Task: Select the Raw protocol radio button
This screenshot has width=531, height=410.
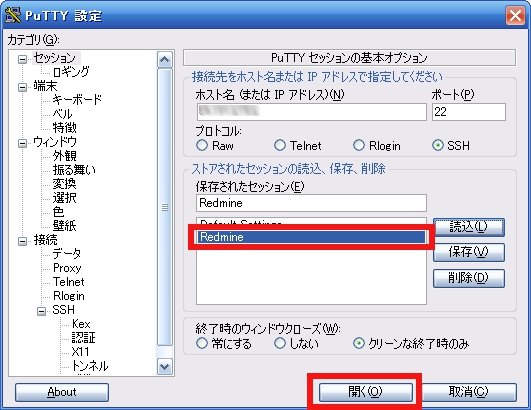Action: 202,146
